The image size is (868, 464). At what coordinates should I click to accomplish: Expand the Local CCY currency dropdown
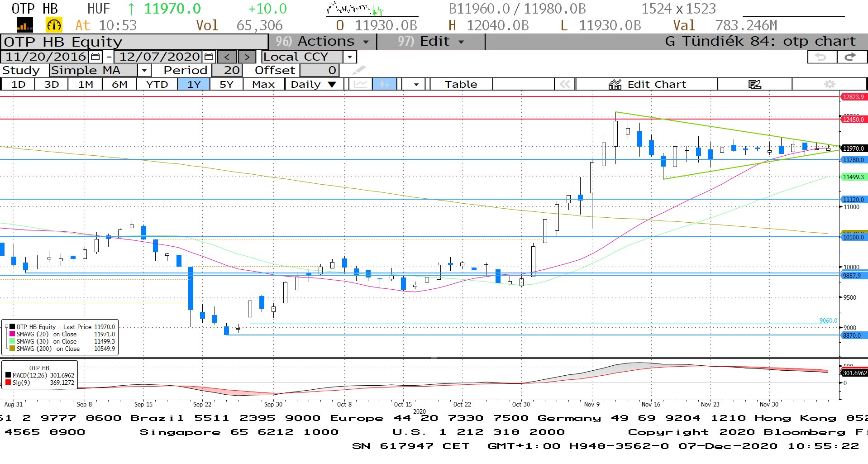coord(349,57)
